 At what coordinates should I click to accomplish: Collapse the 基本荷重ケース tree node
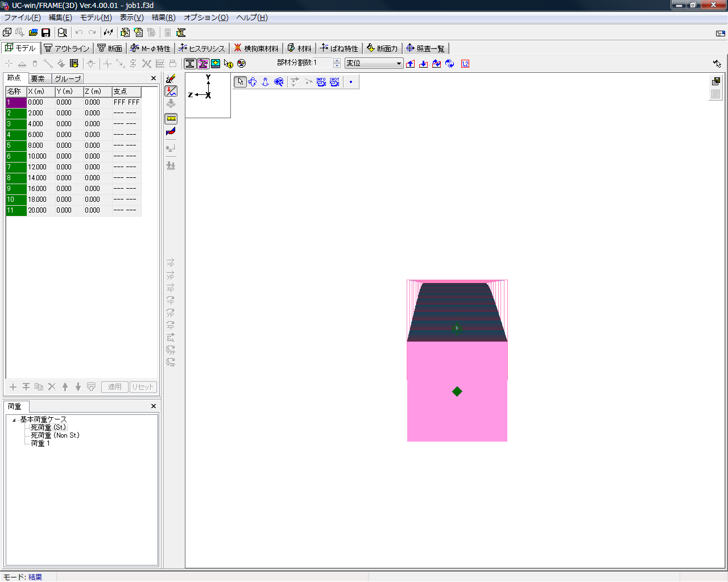[14, 420]
